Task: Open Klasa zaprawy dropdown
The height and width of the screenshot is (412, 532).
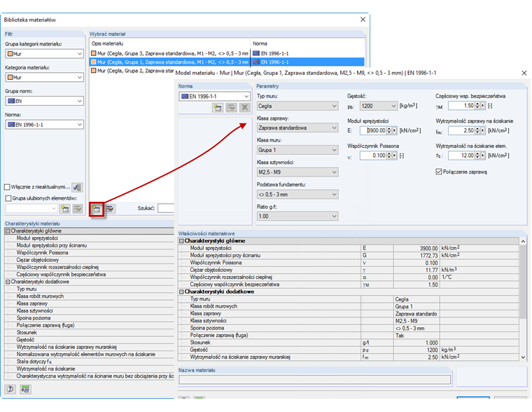Action: tap(297, 128)
